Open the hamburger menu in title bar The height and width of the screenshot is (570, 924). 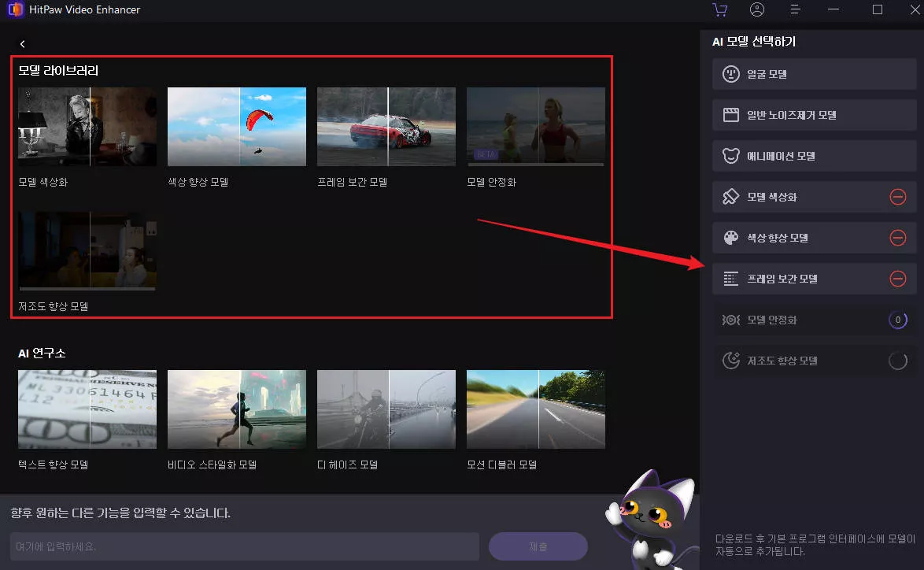pyautogui.click(x=796, y=10)
